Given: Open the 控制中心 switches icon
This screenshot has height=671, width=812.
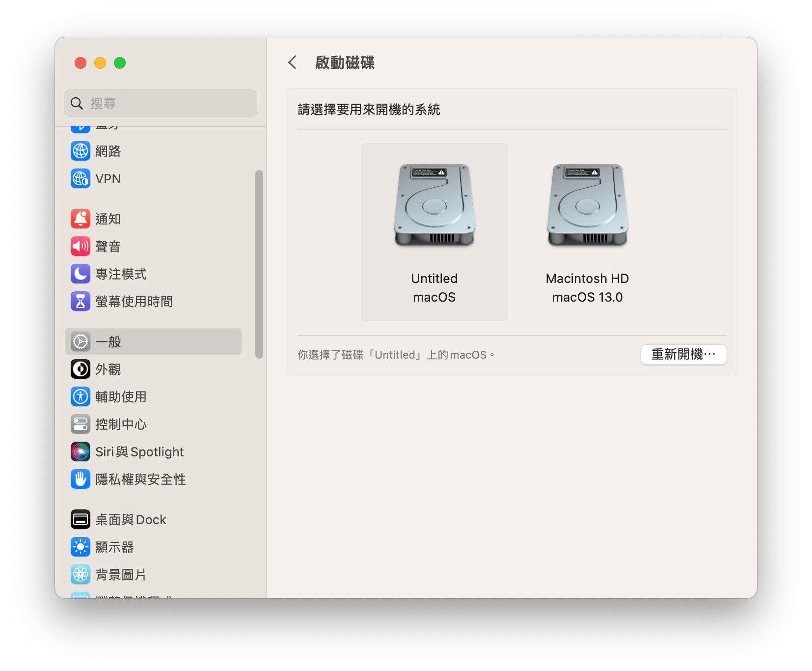Looking at the screenshot, I should pyautogui.click(x=81, y=424).
